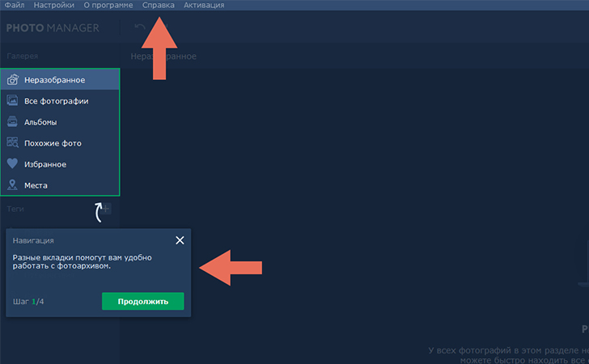Click the Похожие фото search-image icon

point(13,143)
